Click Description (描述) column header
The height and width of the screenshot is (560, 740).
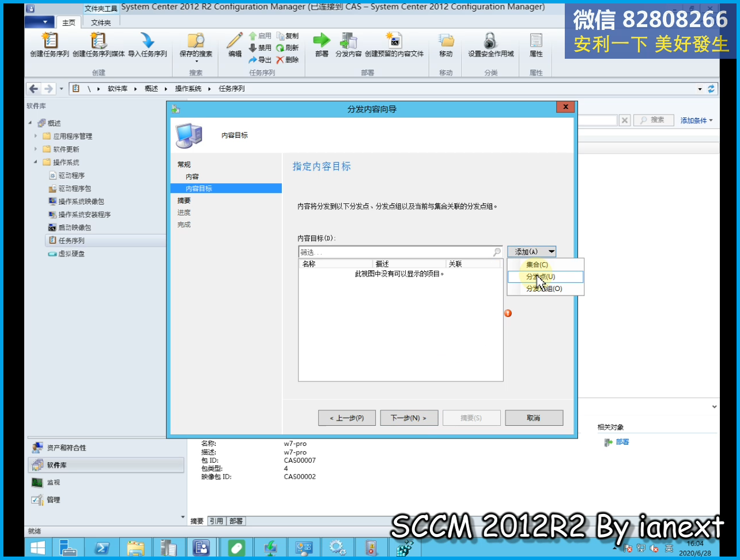(409, 264)
